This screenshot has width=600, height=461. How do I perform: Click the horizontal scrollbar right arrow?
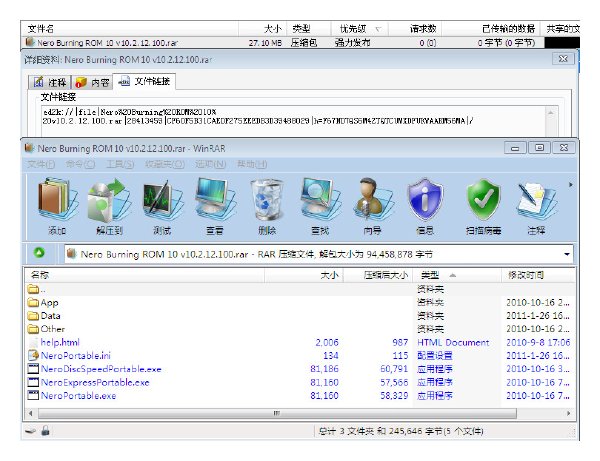pyautogui.click(x=569, y=413)
